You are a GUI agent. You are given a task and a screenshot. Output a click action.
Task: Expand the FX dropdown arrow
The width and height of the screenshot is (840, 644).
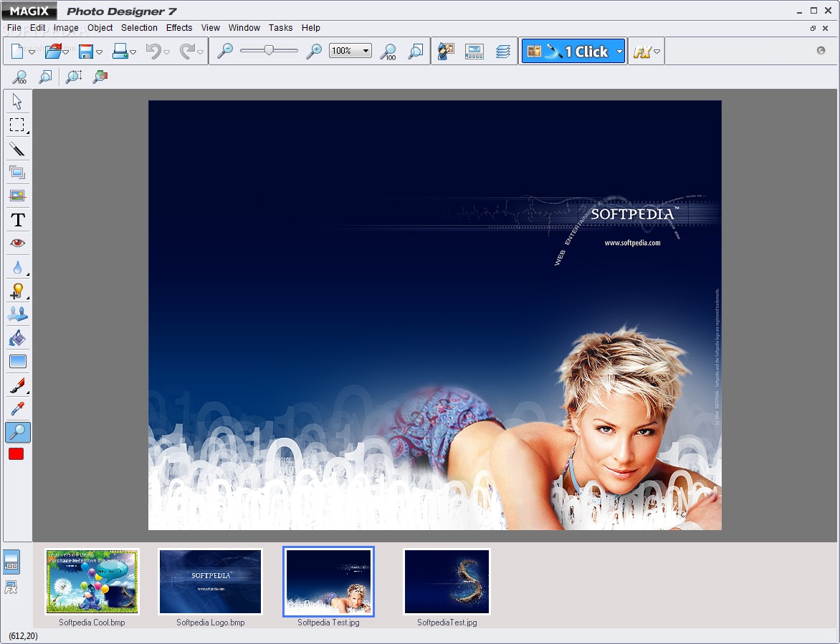(657, 52)
